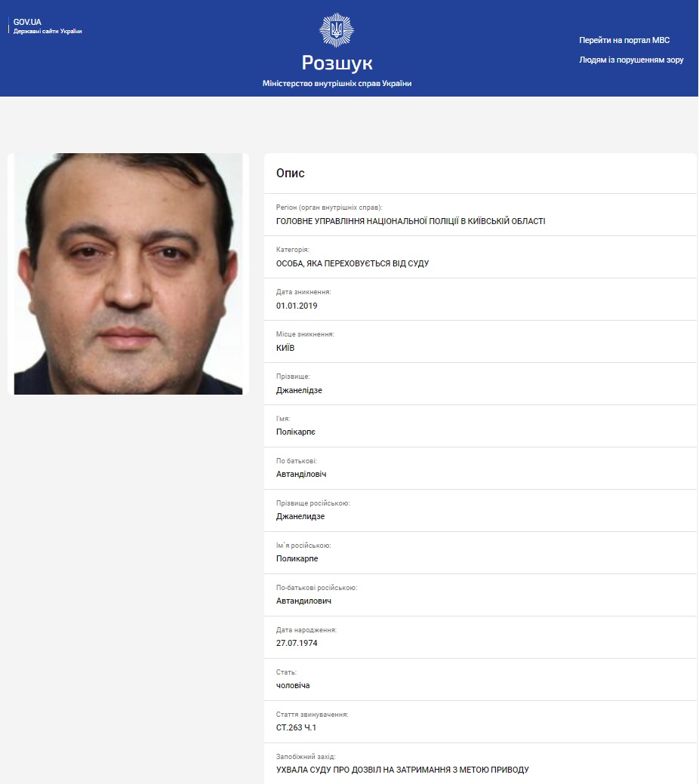Go to the МВС portal link
Image resolution: width=699 pixels, height=784 pixels.
coord(624,40)
